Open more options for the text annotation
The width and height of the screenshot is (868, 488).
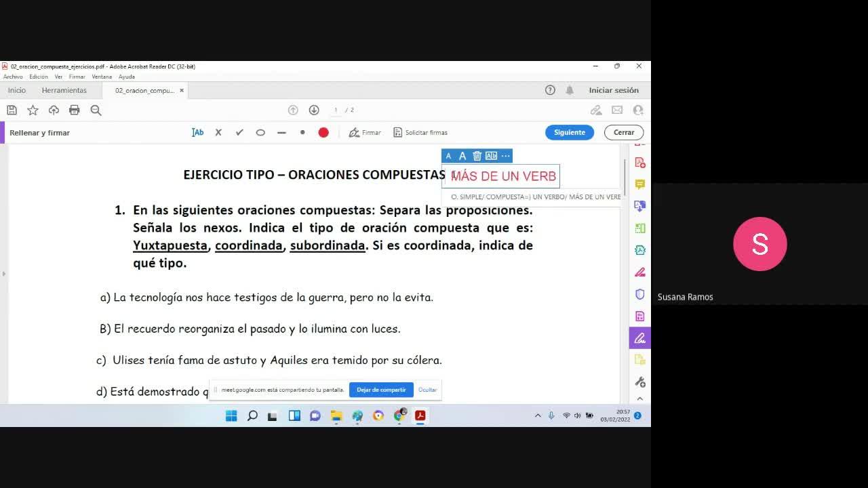[505, 156]
